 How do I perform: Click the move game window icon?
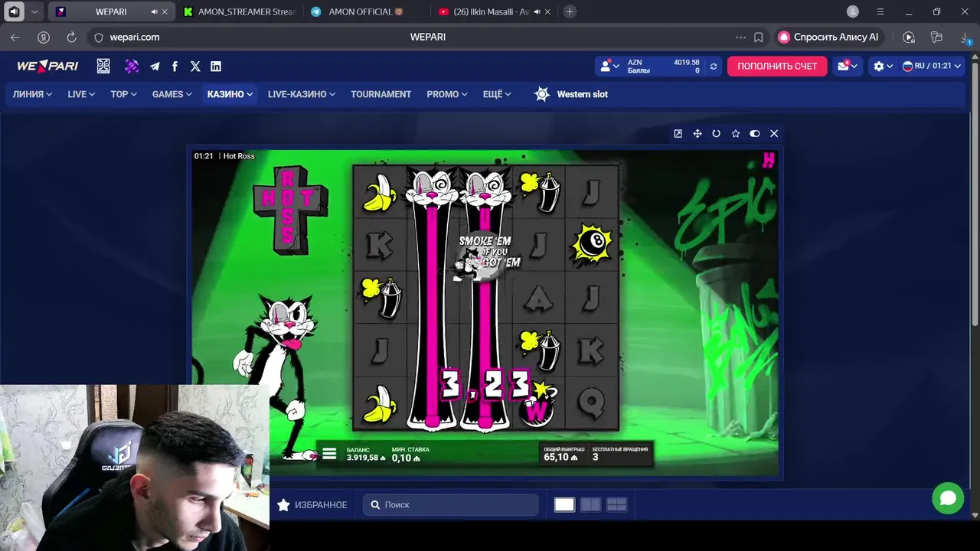click(697, 133)
